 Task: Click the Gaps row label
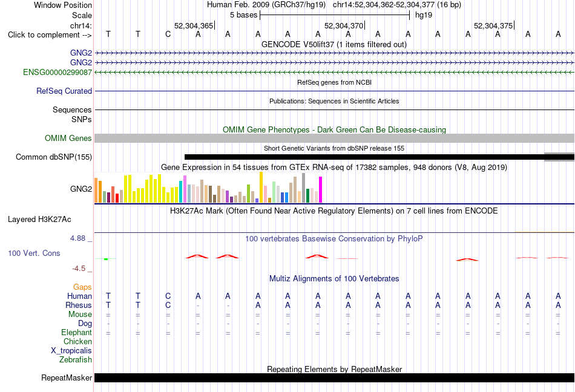pyautogui.click(x=82, y=287)
